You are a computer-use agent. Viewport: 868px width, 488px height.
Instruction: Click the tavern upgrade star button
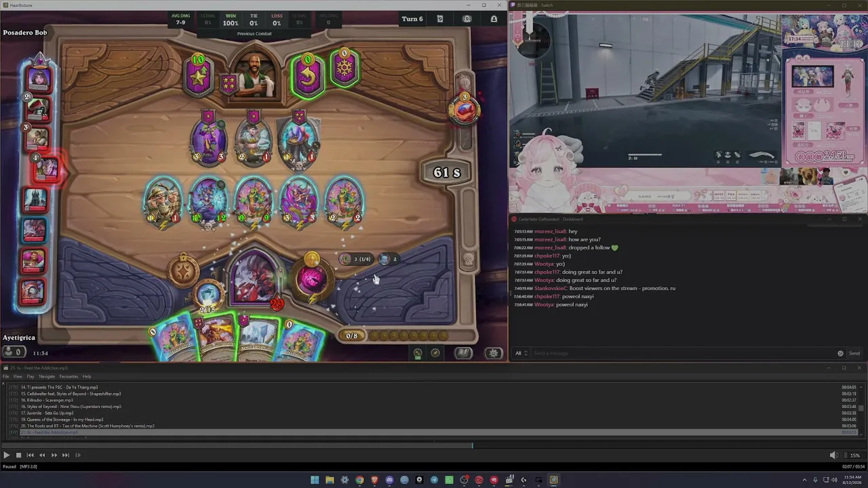click(198, 75)
